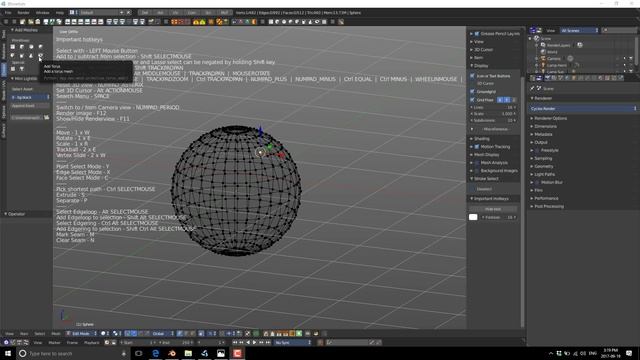
Task: Toggle the Mesh Analysis checkbox
Action: pos(477,162)
